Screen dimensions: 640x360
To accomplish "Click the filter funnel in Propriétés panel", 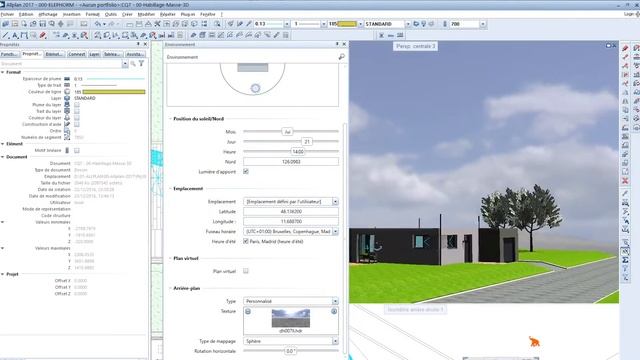I will (x=141, y=64).
